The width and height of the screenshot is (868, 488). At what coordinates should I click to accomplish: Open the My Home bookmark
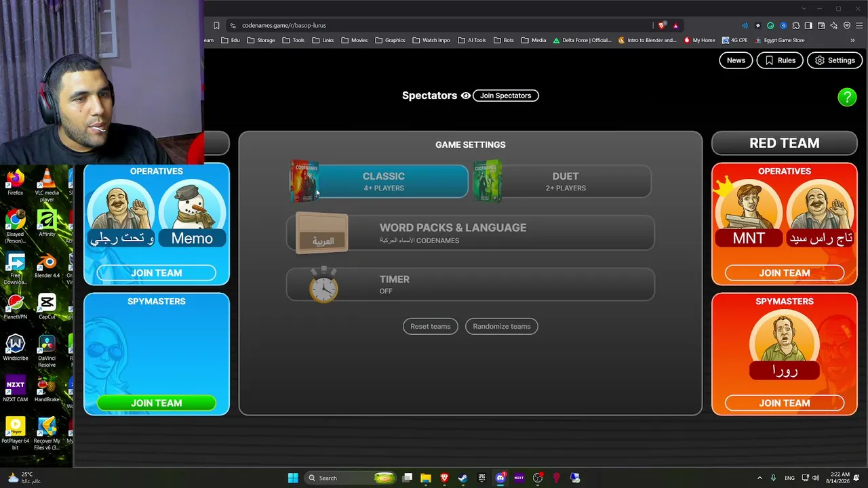pyautogui.click(x=699, y=40)
